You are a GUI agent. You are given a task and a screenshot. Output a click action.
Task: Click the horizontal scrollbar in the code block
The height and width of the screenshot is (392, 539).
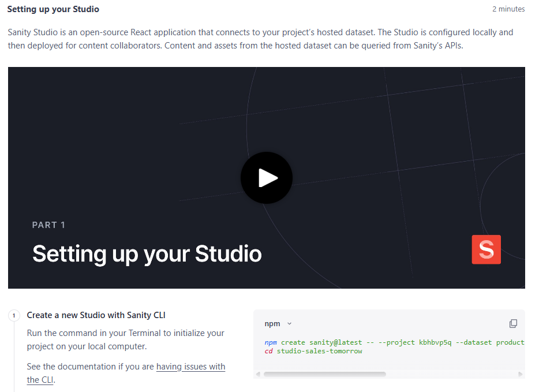pyautogui.click(x=324, y=374)
